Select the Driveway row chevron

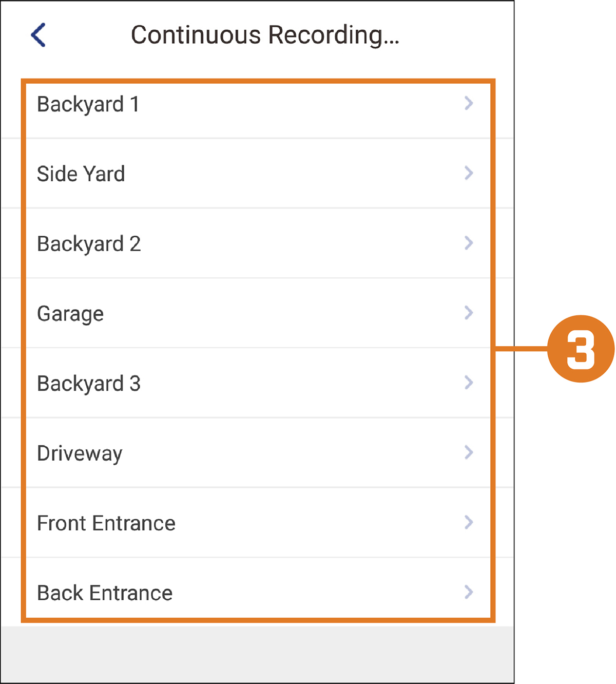(469, 452)
